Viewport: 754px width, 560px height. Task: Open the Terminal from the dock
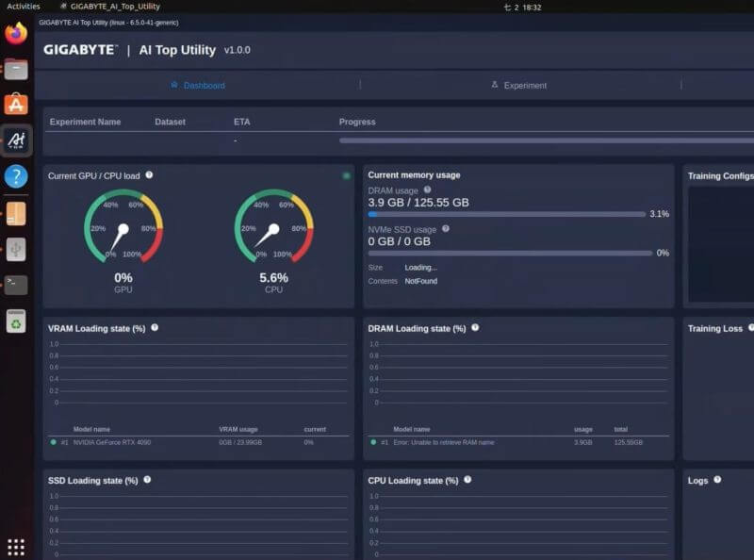pos(16,285)
